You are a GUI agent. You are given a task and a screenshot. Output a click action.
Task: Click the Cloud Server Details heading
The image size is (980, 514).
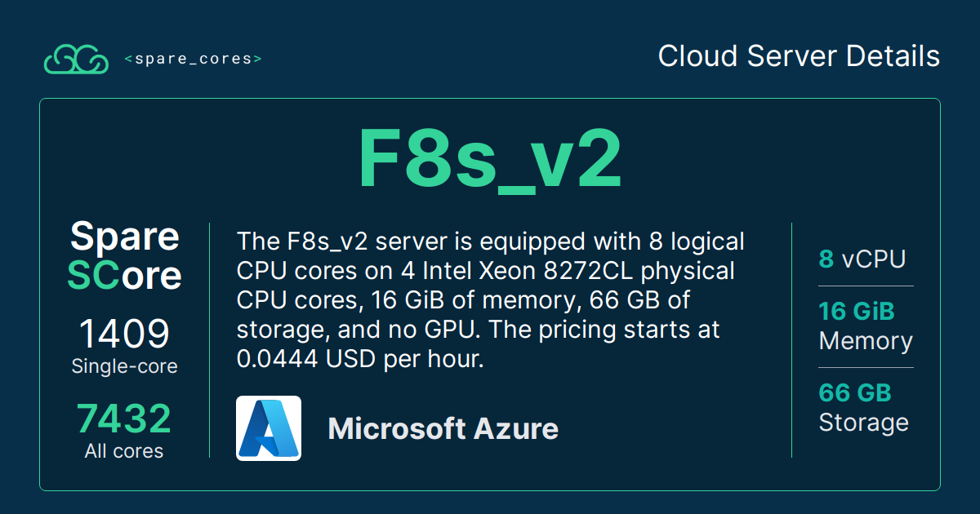[x=798, y=56]
